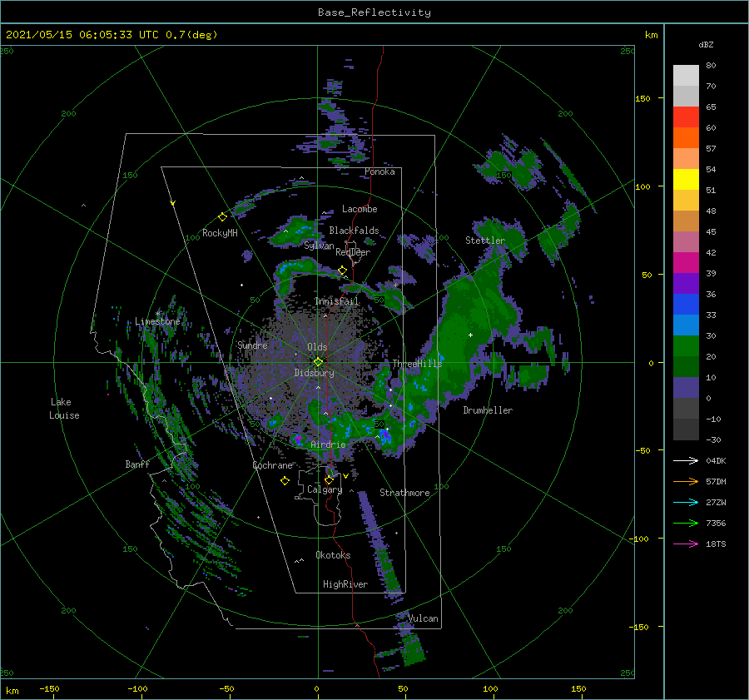Click the Blackfalds city label
Image resolution: width=749 pixels, height=700 pixels.
click(354, 231)
